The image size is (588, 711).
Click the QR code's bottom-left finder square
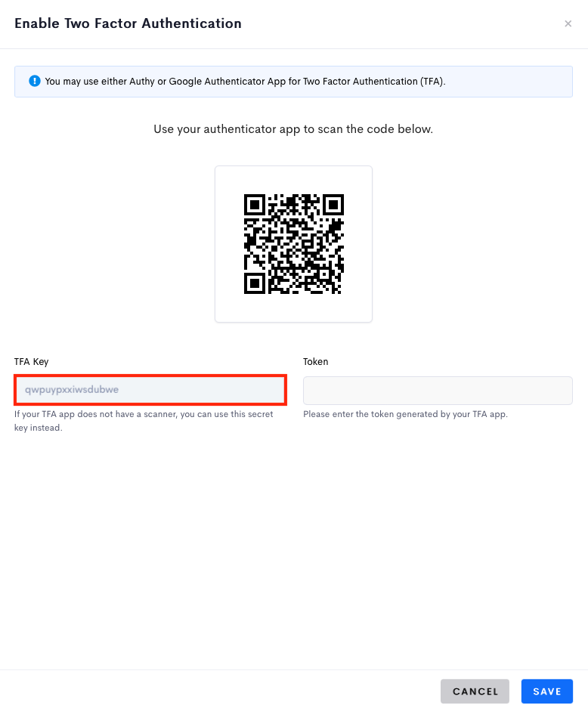(x=255, y=283)
